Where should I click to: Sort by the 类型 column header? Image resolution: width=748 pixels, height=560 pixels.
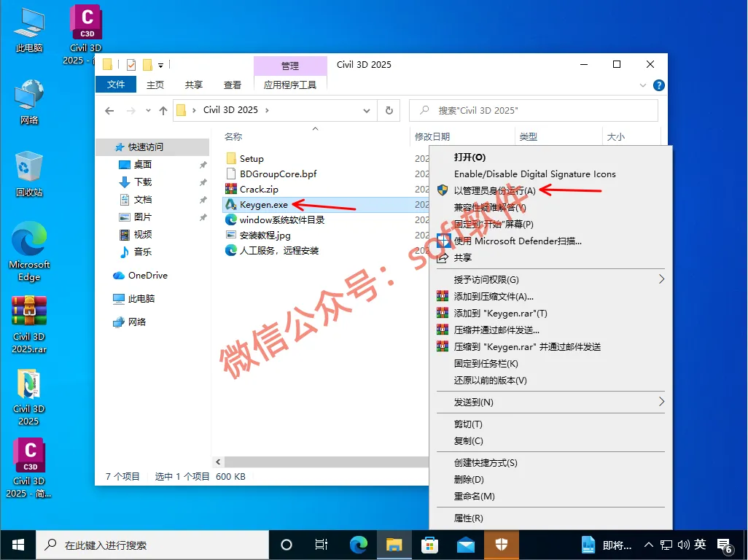[x=528, y=137]
